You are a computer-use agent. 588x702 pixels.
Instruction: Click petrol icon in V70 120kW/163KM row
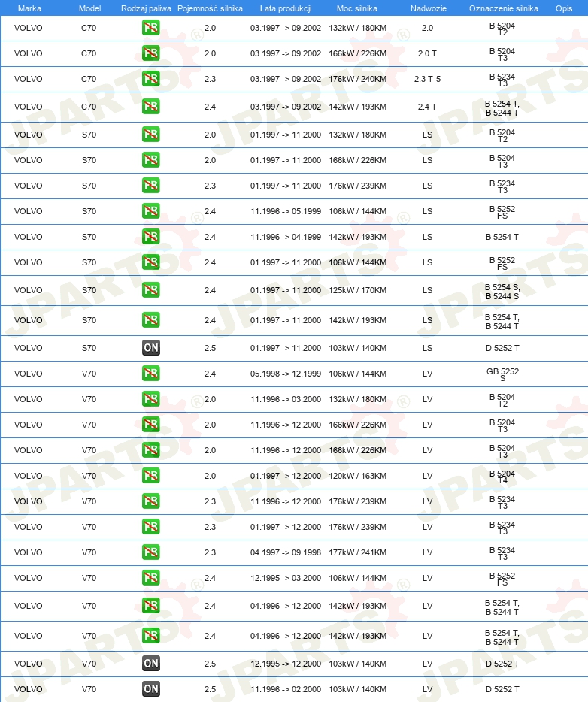pyautogui.click(x=151, y=476)
